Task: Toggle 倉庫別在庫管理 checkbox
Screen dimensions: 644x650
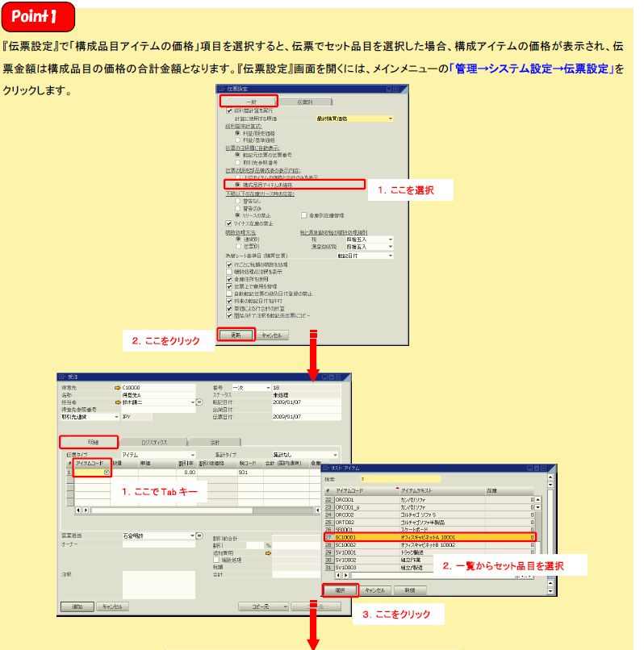Action: 303,215
